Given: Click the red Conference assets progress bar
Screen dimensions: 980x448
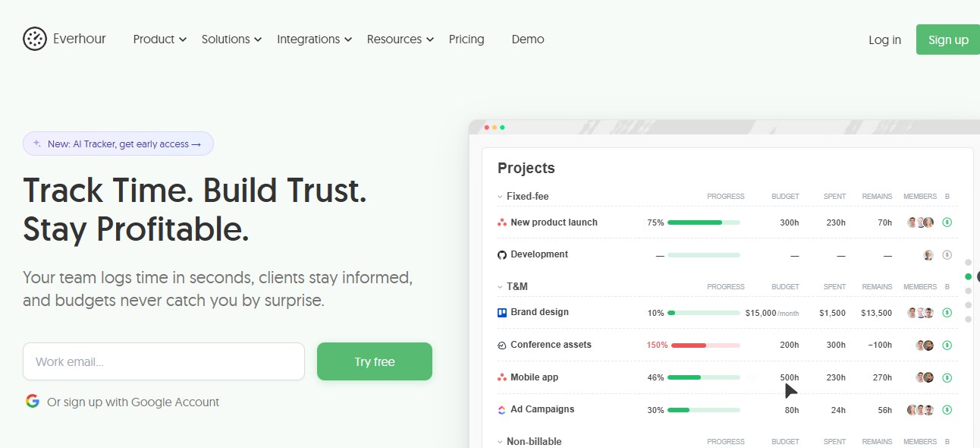Looking at the screenshot, I should [705, 345].
